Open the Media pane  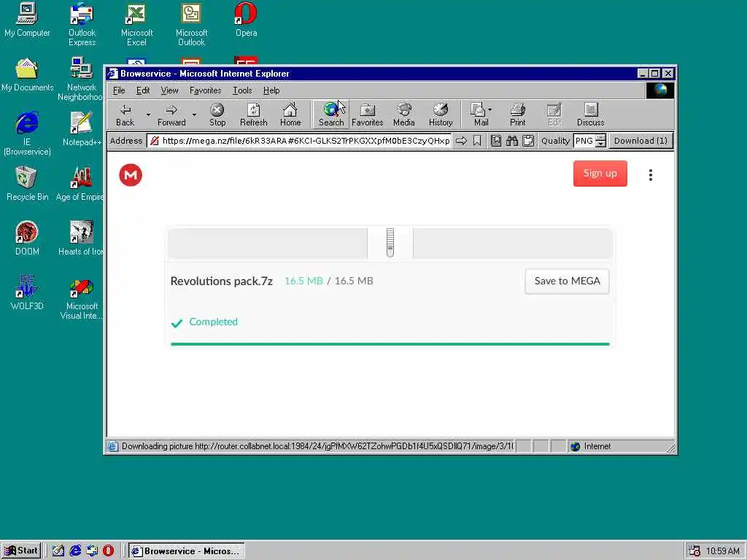tap(404, 114)
